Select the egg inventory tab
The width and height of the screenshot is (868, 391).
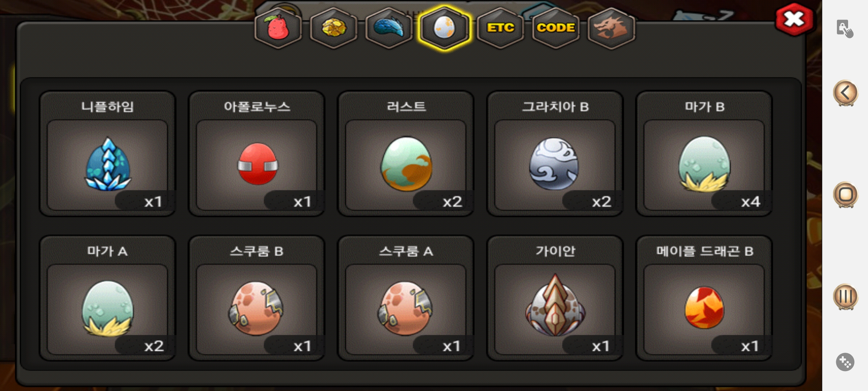click(444, 28)
